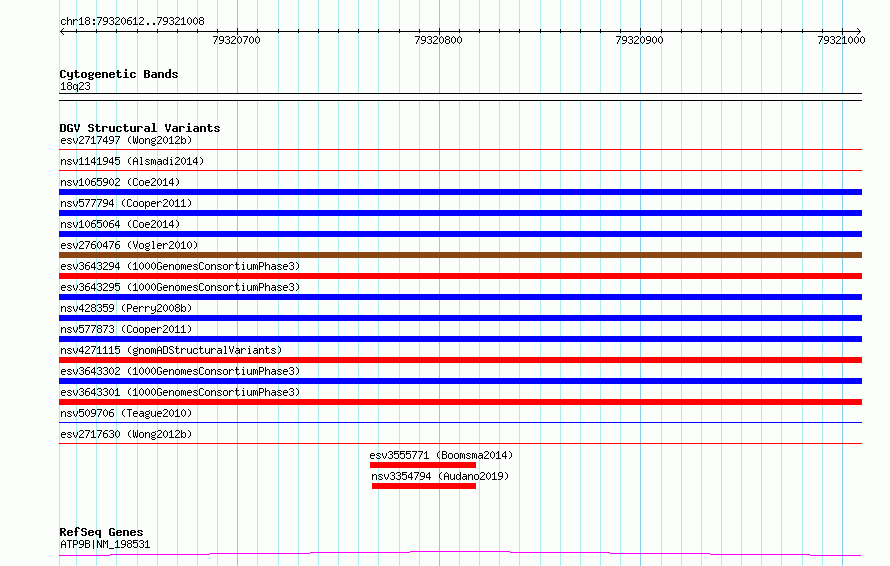Viewport: 890px width, 566px height.
Task: Open esv3643301 1000GenomesConsortiumPhase3 label
Action: click(x=180, y=392)
